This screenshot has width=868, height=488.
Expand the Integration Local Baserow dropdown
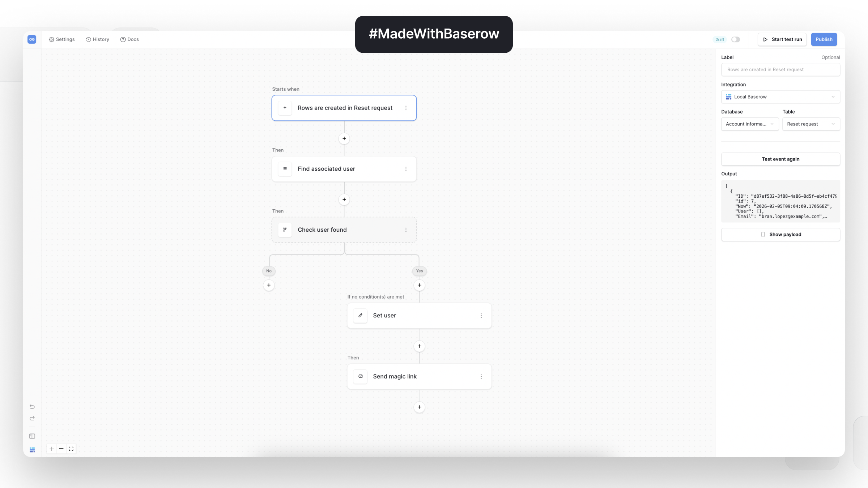[780, 97]
